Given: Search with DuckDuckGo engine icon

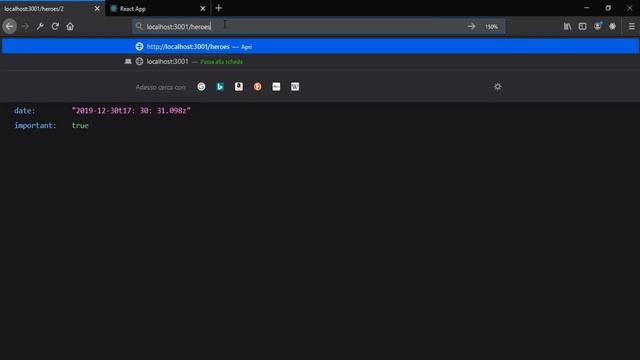Looking at the screenshot, I should [258, 87].
